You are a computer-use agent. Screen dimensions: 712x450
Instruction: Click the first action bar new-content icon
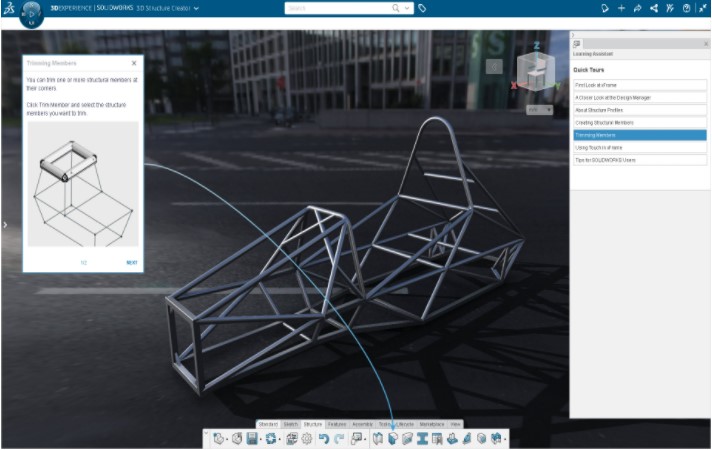(x=218, y=439)
